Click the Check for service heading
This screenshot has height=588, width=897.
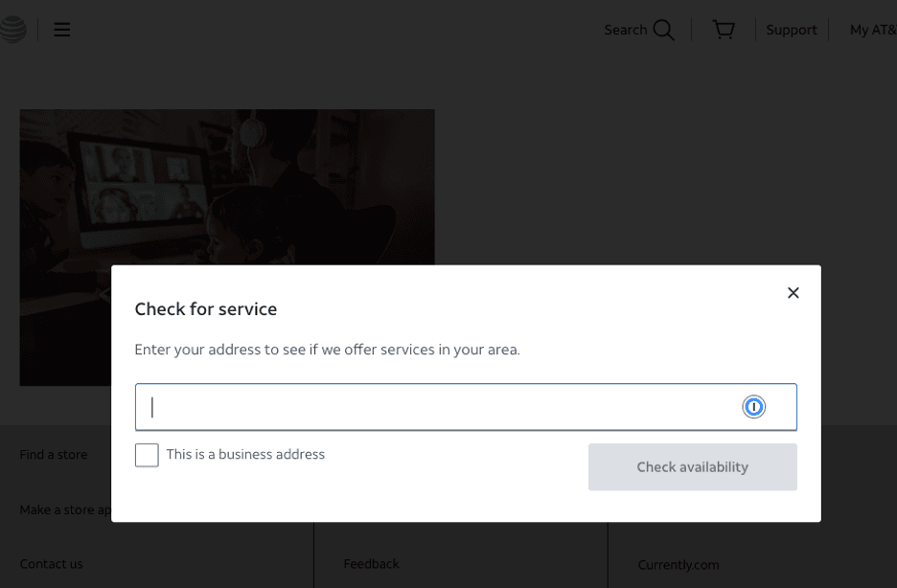pyautogui.click(x=205, y=308)
